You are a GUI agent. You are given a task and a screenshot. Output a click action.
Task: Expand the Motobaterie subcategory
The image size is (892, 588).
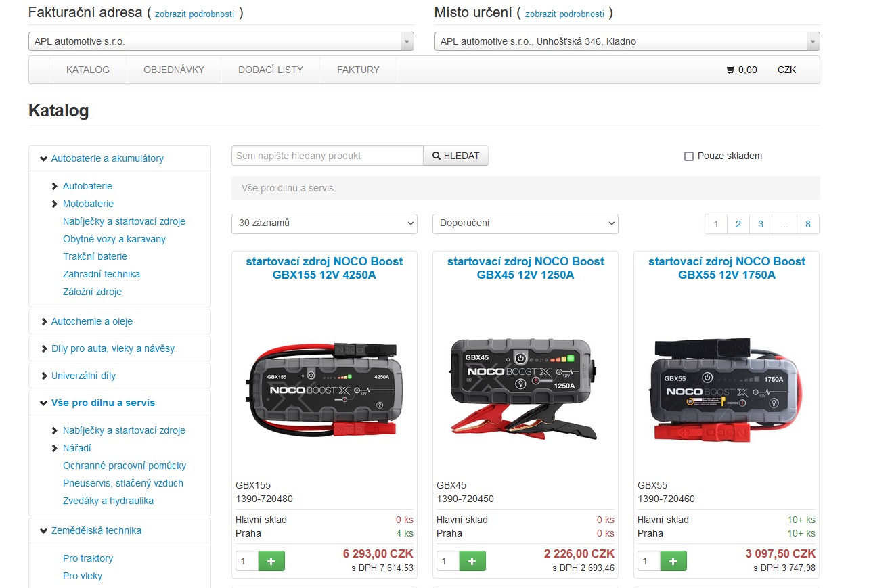pos(55,204)
